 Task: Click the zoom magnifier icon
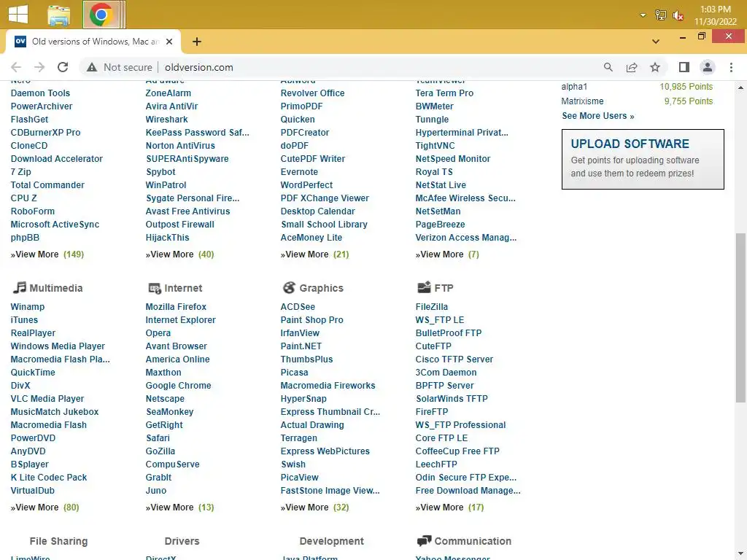(608, 67)
